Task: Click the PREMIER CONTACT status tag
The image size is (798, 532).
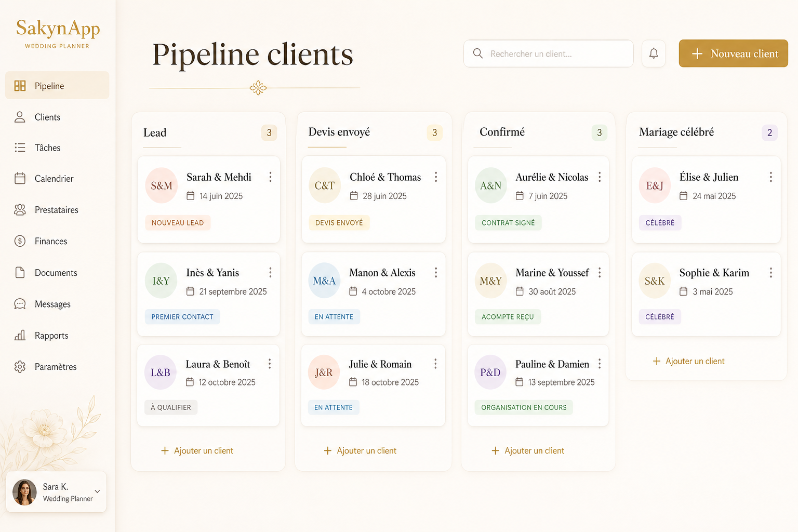Action: pyautogui.click(x=182, y=317)
